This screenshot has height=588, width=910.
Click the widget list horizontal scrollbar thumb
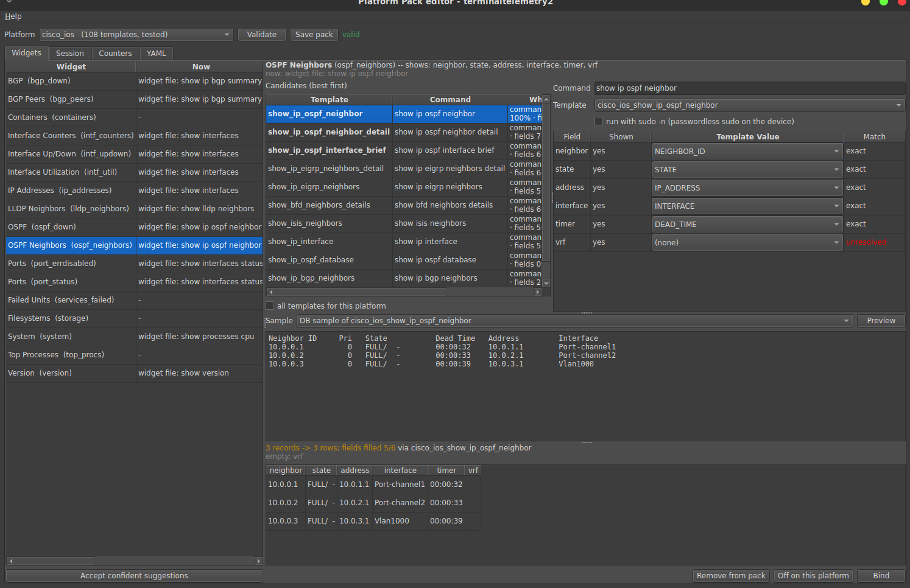[55, 561]
